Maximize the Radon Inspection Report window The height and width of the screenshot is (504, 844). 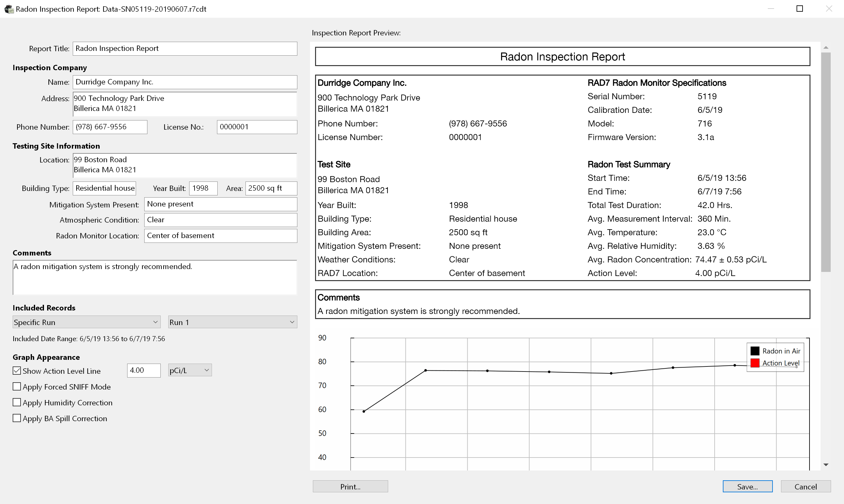(799, 9)
